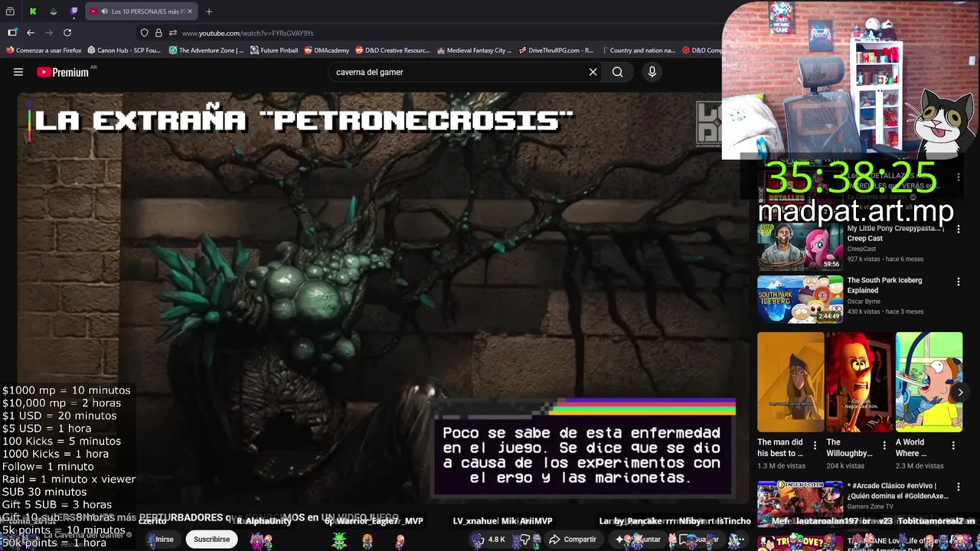980x551 pixels.
Task: Open options menu for My Little Pony video
Action: pyautogui.click(x=958, y=229)
